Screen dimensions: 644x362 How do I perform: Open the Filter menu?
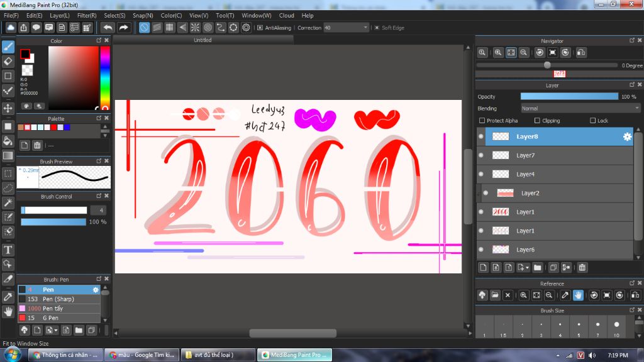pos(87,15)
